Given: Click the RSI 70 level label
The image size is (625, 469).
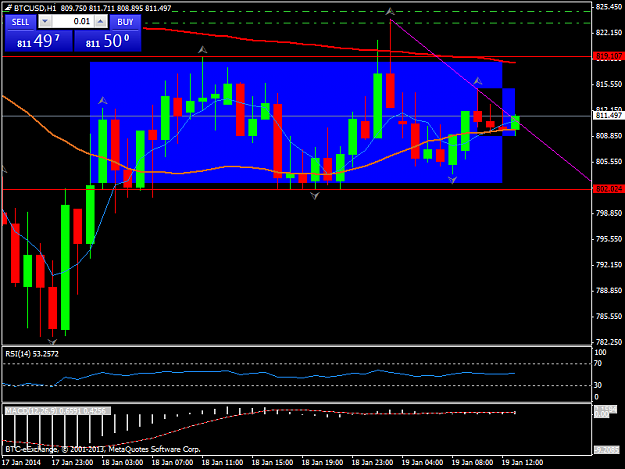Looking at the screenshot, I should click(598, 363).
